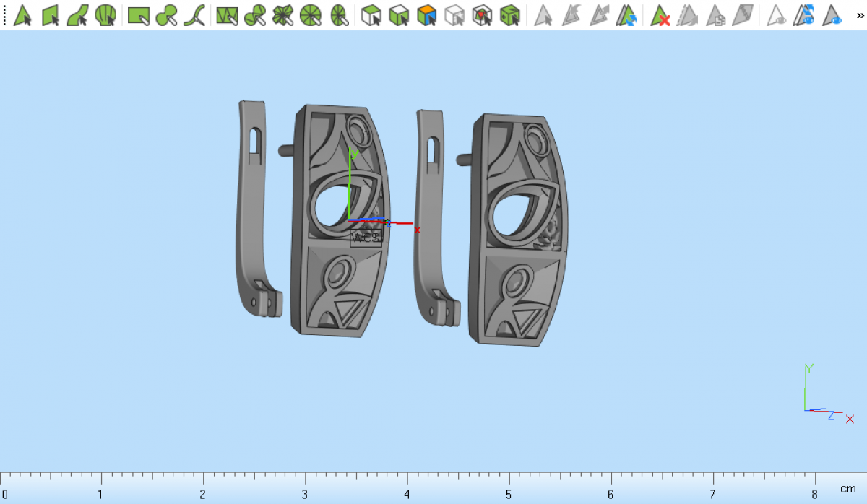This screenshot has height=504, width=867.
Task: Click the white cube select part icon
Action: [371, 15]
